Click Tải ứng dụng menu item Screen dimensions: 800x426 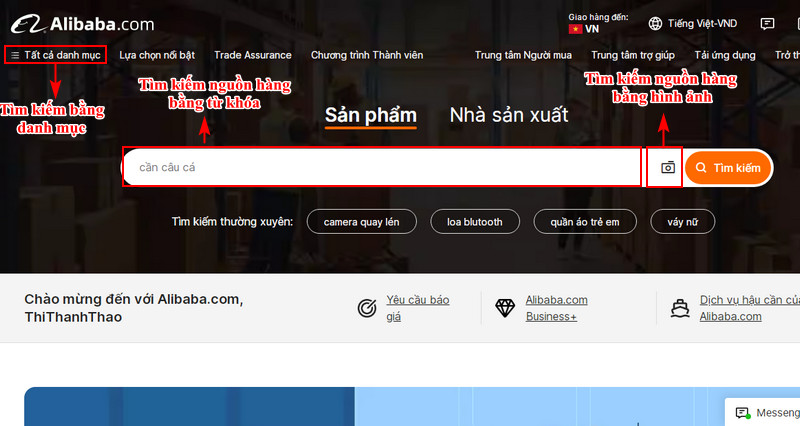click(724, 55)
